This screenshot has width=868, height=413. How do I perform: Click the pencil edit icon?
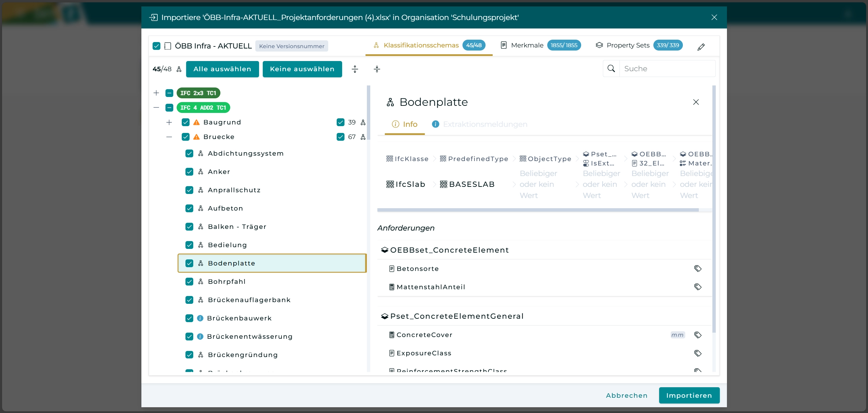pyautogui.click(x=701, y=47)
